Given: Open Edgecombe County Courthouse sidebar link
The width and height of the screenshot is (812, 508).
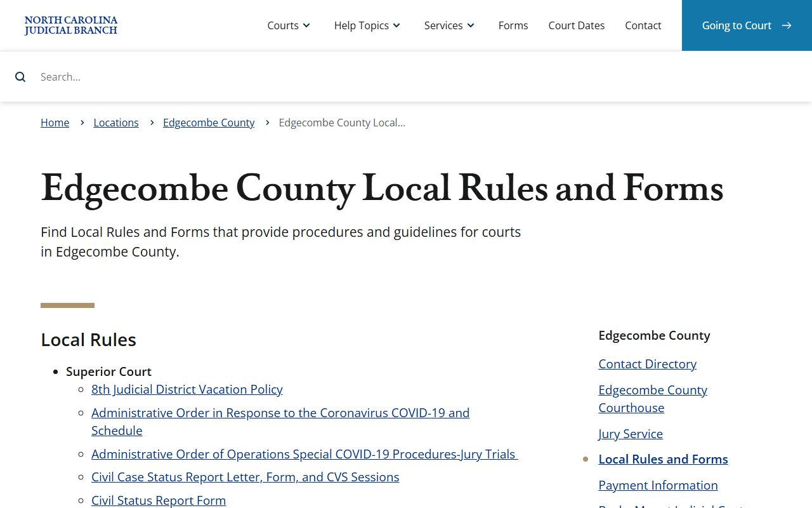Looking at the screenshot, I should point(653,399).
